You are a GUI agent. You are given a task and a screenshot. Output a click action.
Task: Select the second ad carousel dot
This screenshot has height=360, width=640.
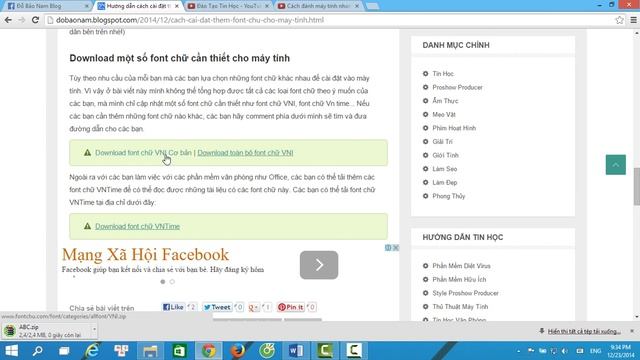(x=172, y=282)
